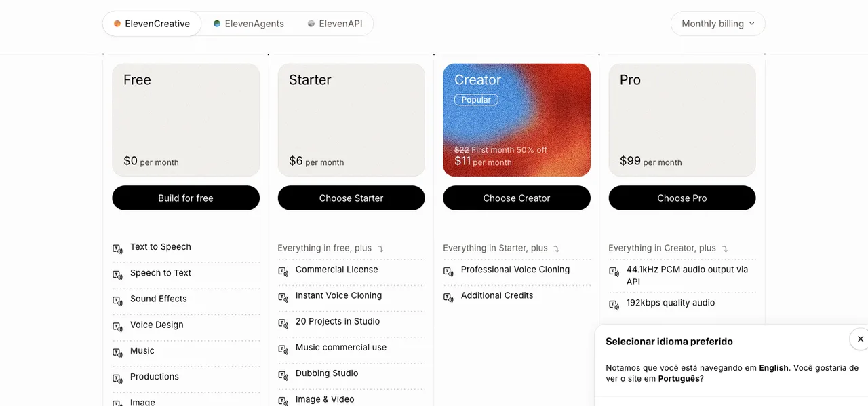Select the ElevenCreative tab
Viewport: 868px width, 406px height.
pos(152,24)
